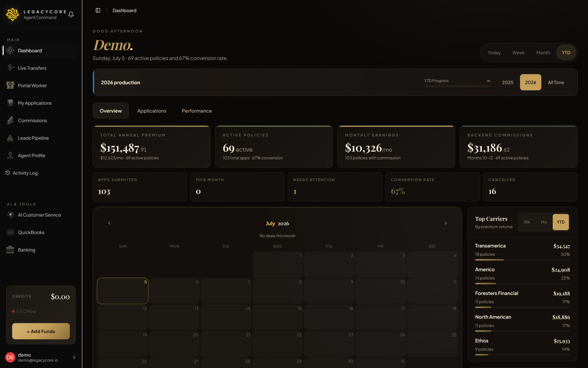
Task: Click Transamerica premium share bar
Action: pos(522,260)
